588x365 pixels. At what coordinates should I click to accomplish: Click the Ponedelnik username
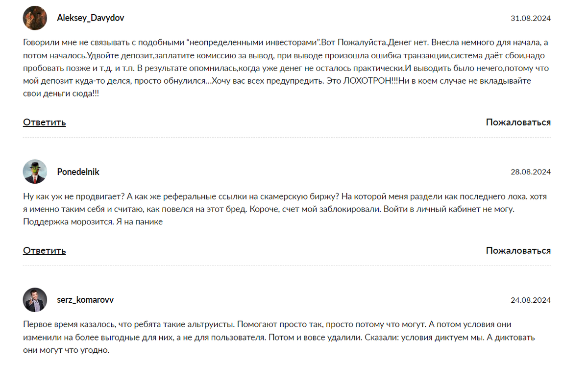point(78,172)
